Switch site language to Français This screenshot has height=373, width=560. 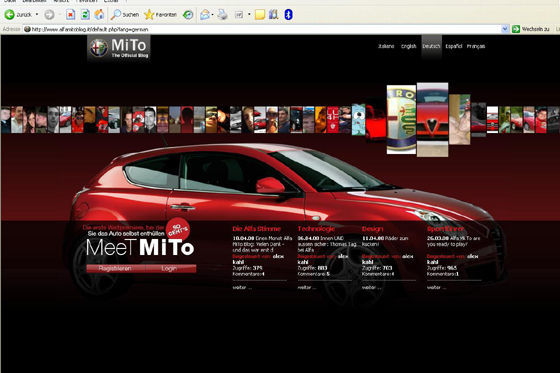(x=476, y=46)
